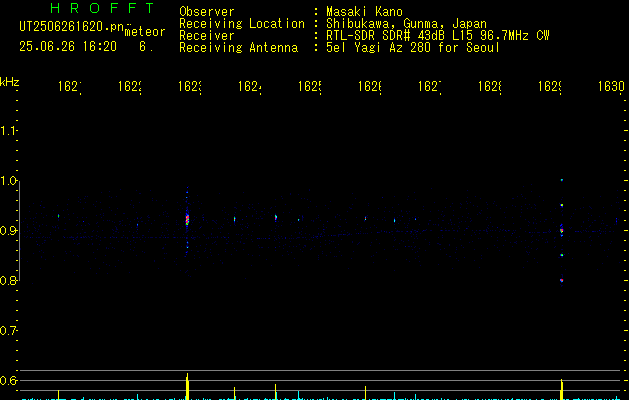
Task: Click the 0.7 frequency axis label
Action: coord(8,331)
